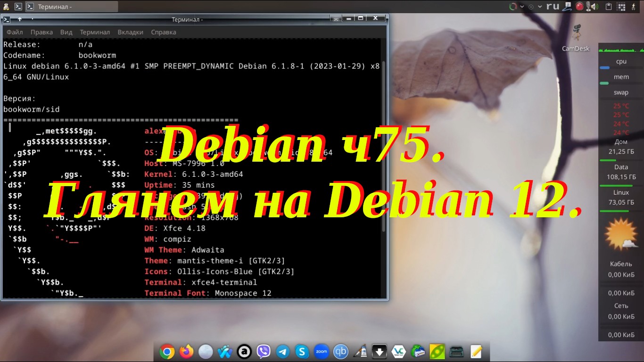644x362 pixels.
Task: Click 'Icons: Ollis-Icons-Blue' line in terminal
Action: (219, 271)
